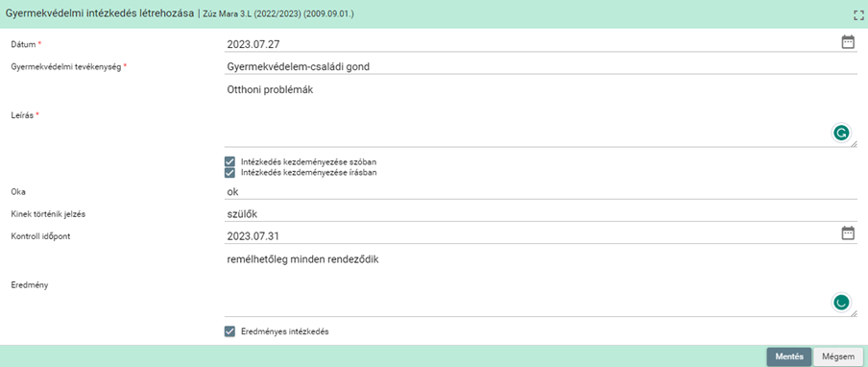Click the 'Leírás' field label
The height and width of the screenshot is (367, 868).
tap(22, 115)
